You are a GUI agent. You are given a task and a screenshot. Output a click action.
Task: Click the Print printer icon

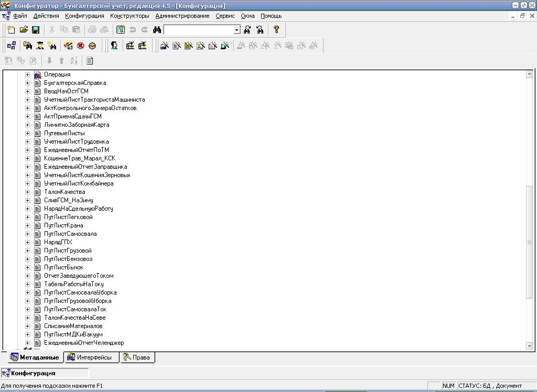point(92,30)
